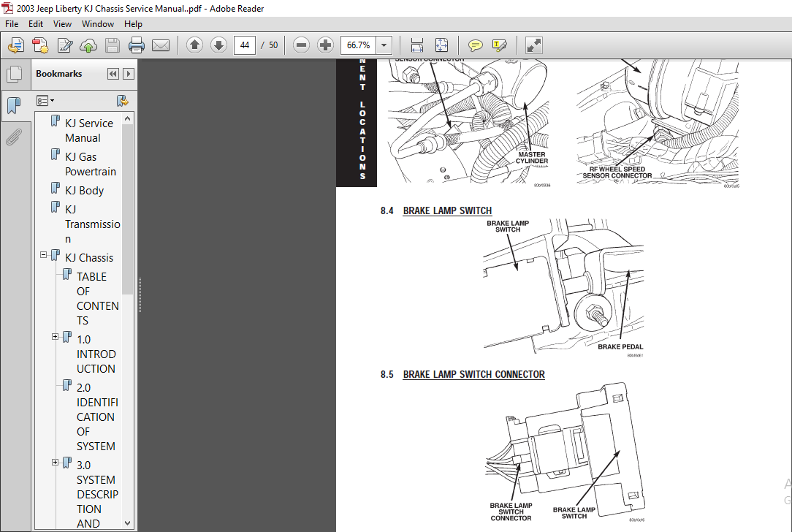Open the 2.0 IDENTIFICATION OF SYSTEM bookmark
The image size is (792, 532).
point(97,417)
